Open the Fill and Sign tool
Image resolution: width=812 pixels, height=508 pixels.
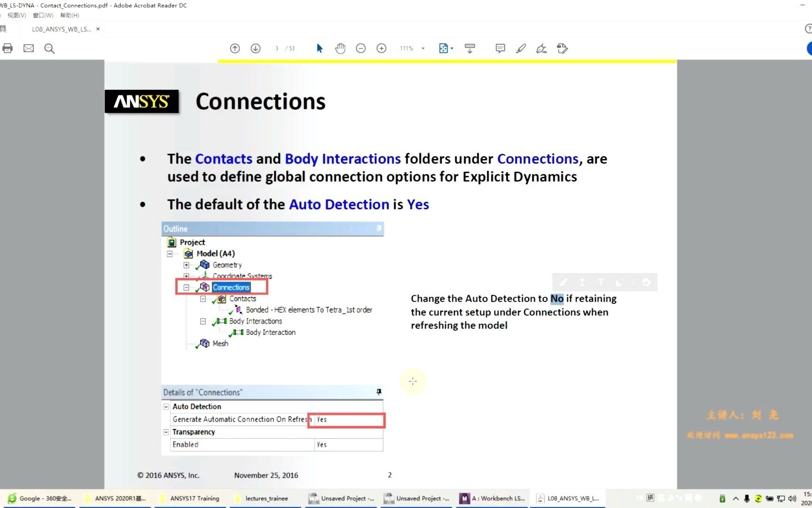[x=541, y=48]
